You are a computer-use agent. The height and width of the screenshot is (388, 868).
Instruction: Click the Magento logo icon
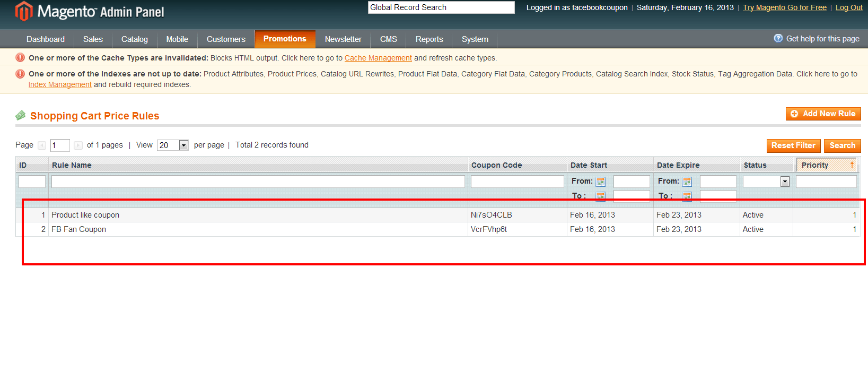(x=24, y=11)
